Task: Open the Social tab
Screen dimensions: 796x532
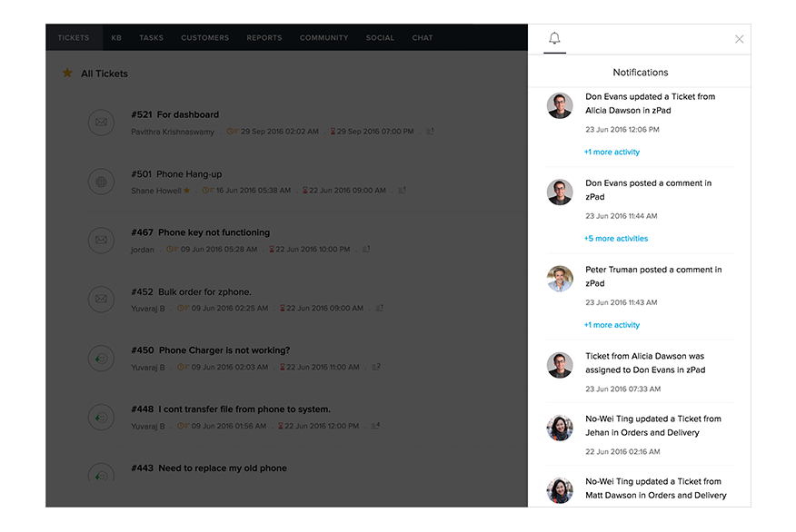Action: (380, 37)
